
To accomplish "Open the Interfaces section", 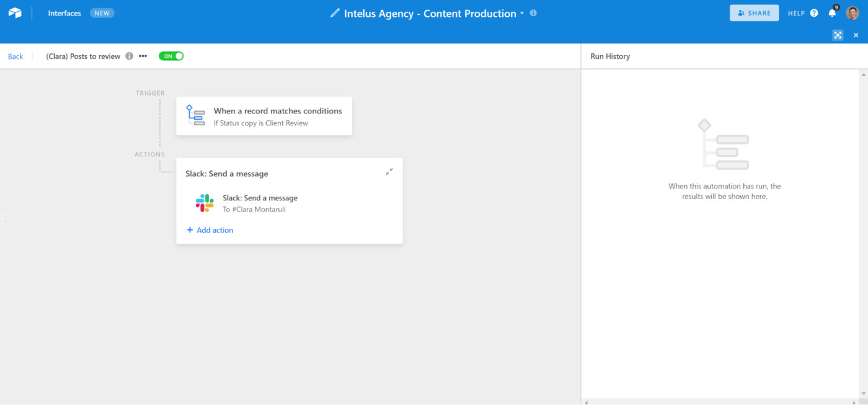I will tap(64, 13).
